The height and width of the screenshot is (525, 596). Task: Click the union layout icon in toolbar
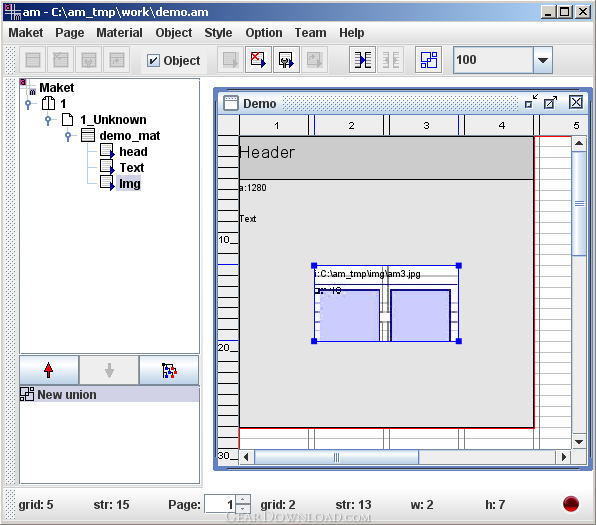tap(428, 60)
